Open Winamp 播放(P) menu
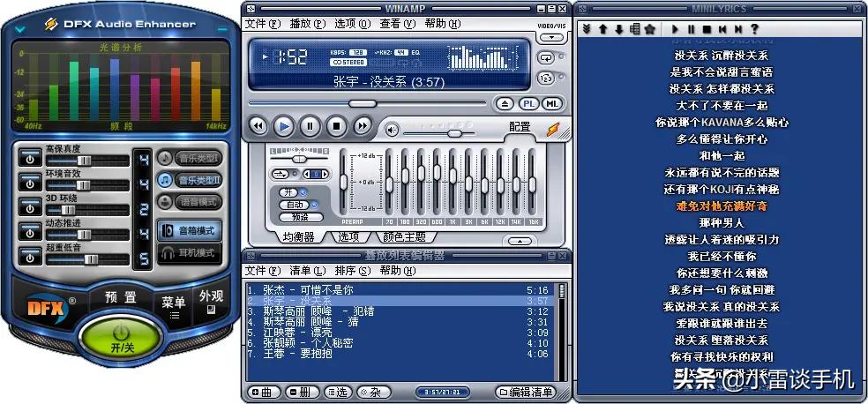 [309, 24]
